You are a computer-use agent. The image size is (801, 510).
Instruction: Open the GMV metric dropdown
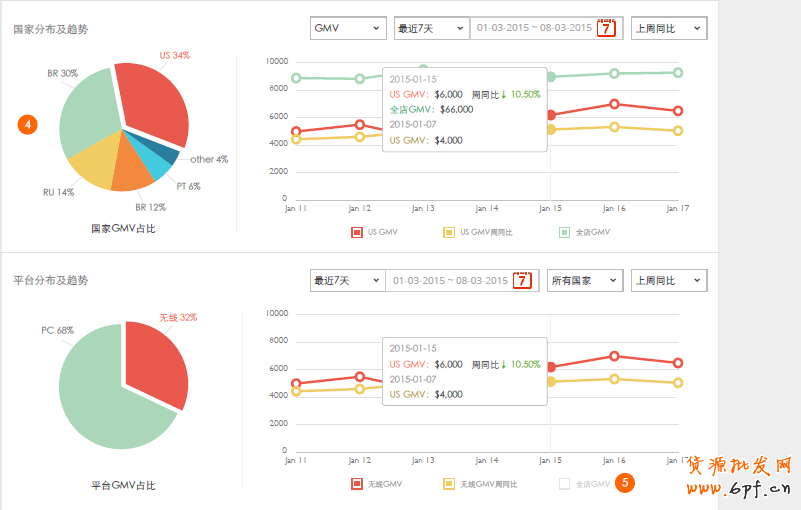pos(347,28)
